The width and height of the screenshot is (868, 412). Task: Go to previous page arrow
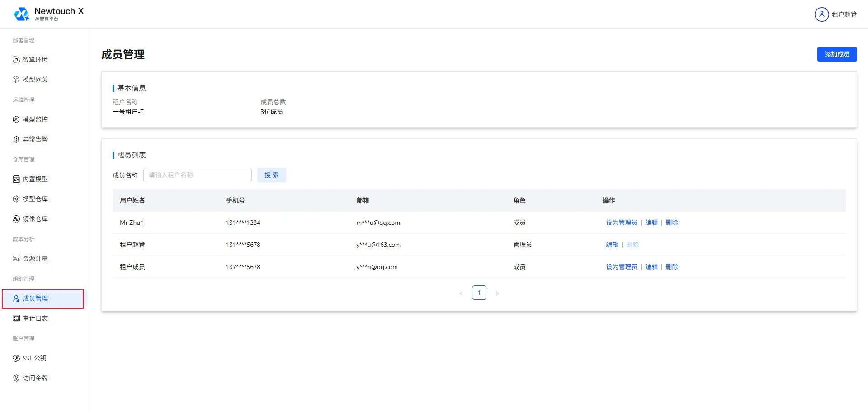461,293
